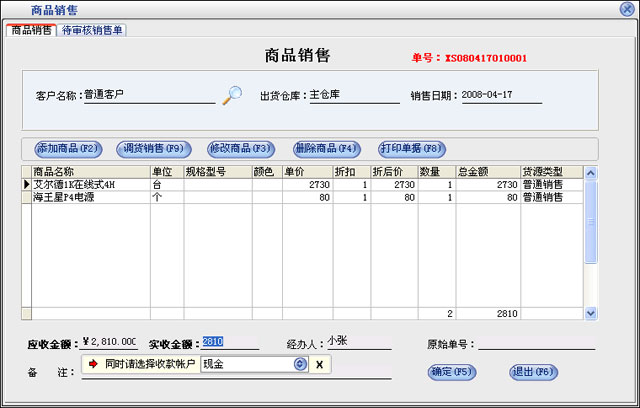Click the 修改商品(F3) button
The image size is (640, 408).
pyautogui.click(x=240, y=148)
